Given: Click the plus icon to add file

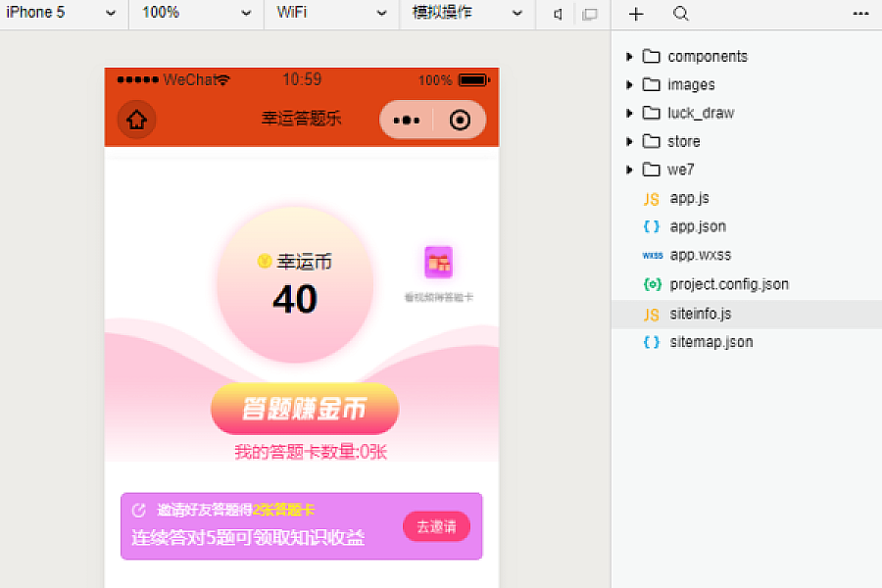Looking at the screenshot, I should click(x=636, y=14).
